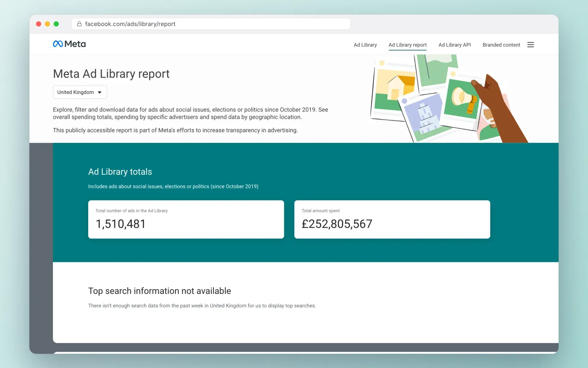Click the illustration of hand holding photos

[x=449, y=99]
